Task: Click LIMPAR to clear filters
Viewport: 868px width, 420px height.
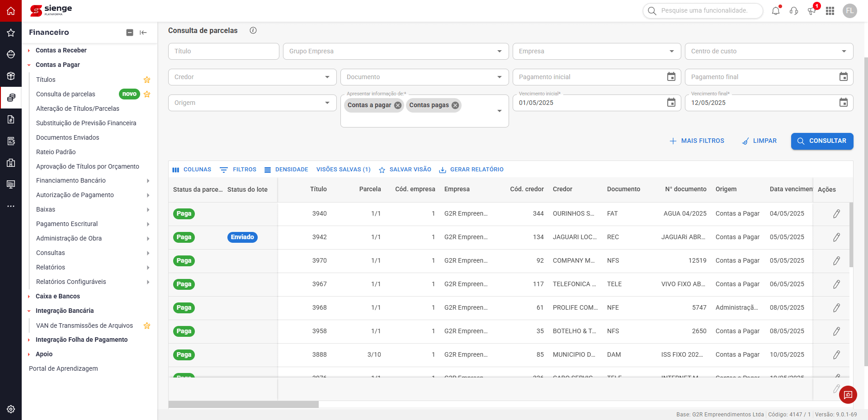Action: 759,141
